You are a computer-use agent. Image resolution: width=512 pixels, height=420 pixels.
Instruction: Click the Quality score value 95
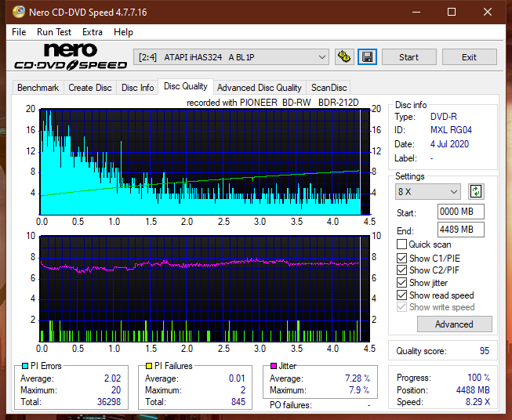(x=485, y=351)
